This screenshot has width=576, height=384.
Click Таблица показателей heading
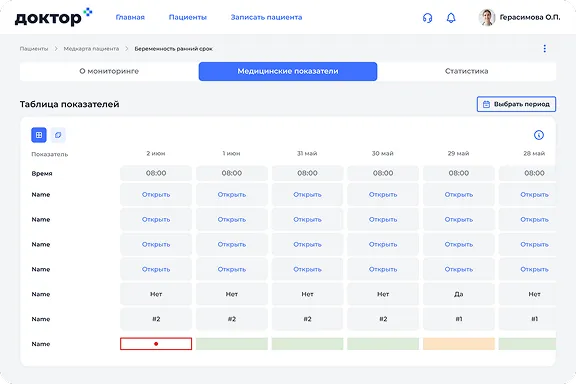point(69,104)
